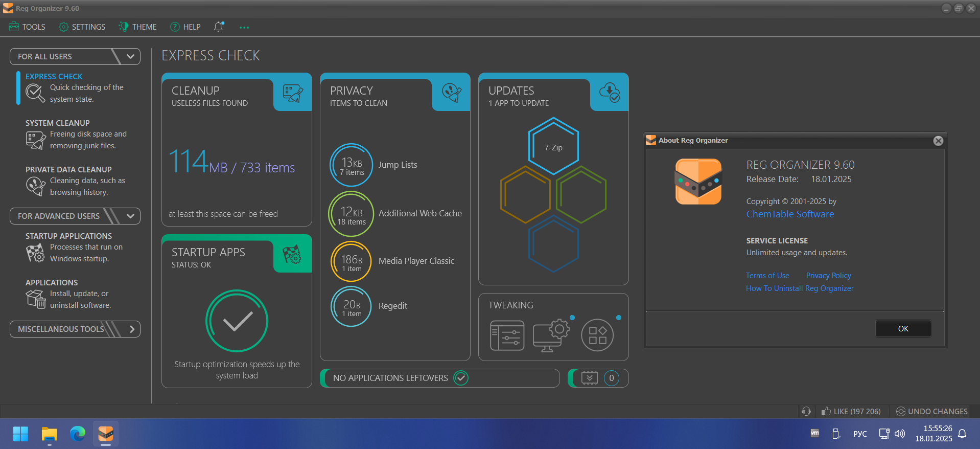980x449 pixels.
Task: Collapse the FOR ADVANCED USERS section
Action: tap(75, 216)
